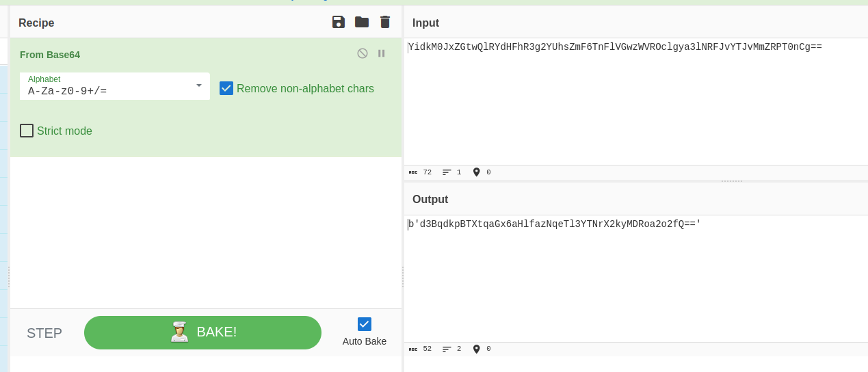Click the input line count icon
Image resolution: width=868 pixels, height=372 pixels.
point(447,172)
